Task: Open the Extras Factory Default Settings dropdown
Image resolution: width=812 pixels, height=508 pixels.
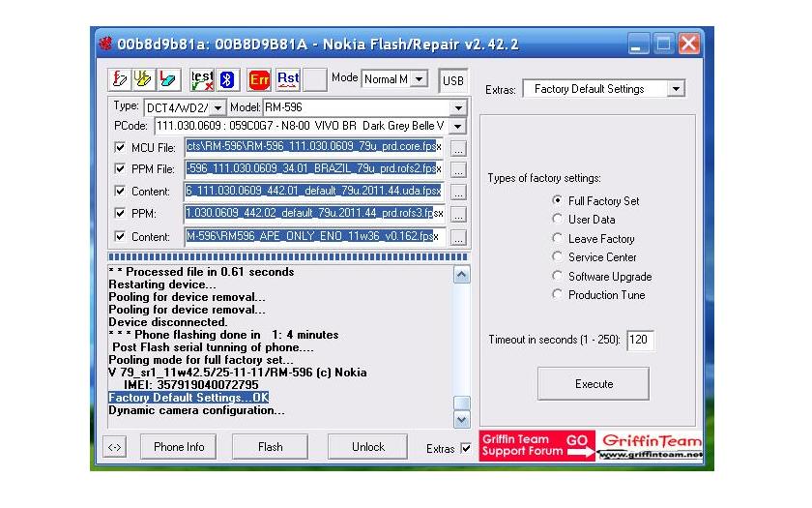Action: tap(676, 89)
